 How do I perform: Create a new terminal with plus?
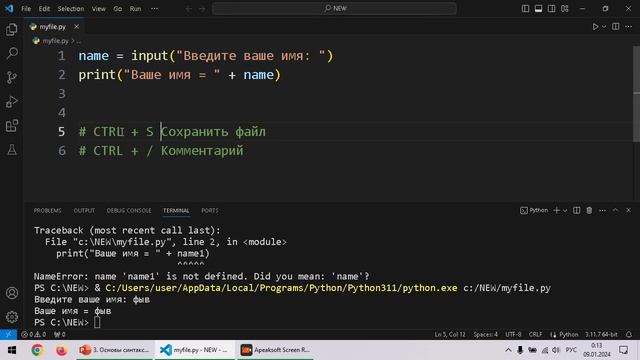pyautogui.click(x=556, y=210)
